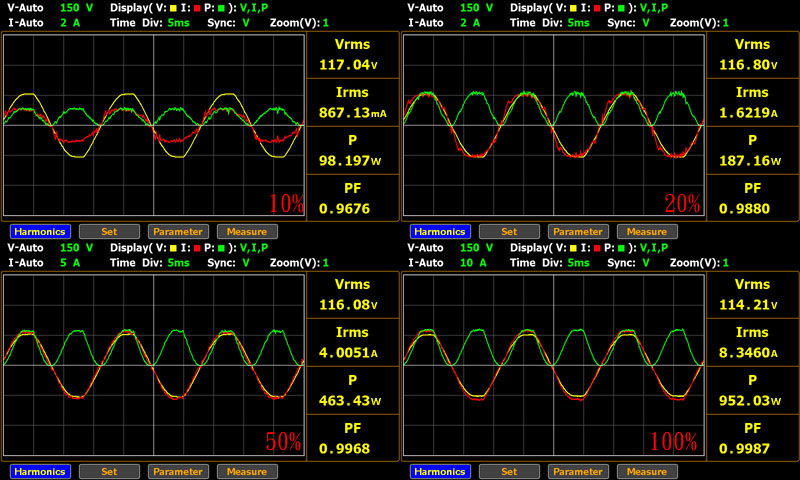Viewport: 800px width, 480px height.
Task: Select the PF reading 0.9676
Action: 344,209
